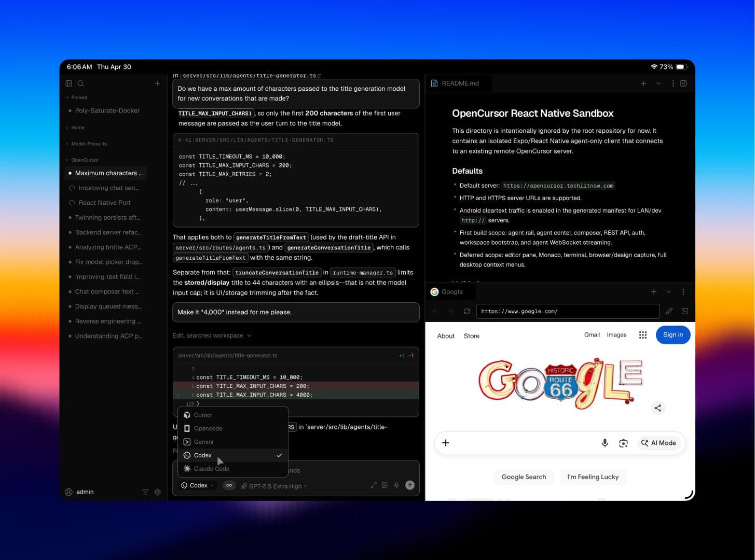Open the 'Backend server refac...' conversation
This screenshot has width=755, height=560.
[106, 232]
